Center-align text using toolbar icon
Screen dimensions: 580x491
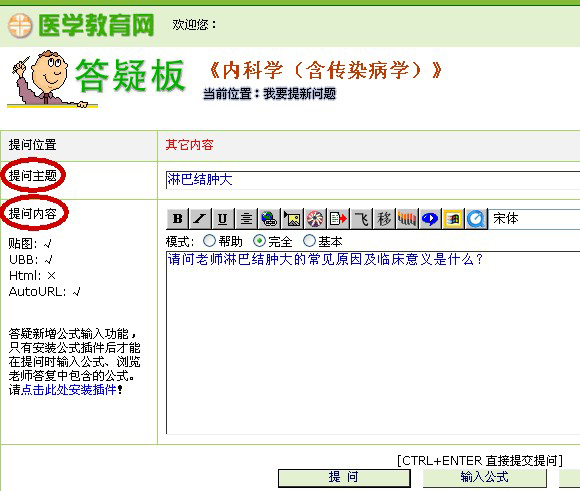pyautogui.click(x=246, y=219)
